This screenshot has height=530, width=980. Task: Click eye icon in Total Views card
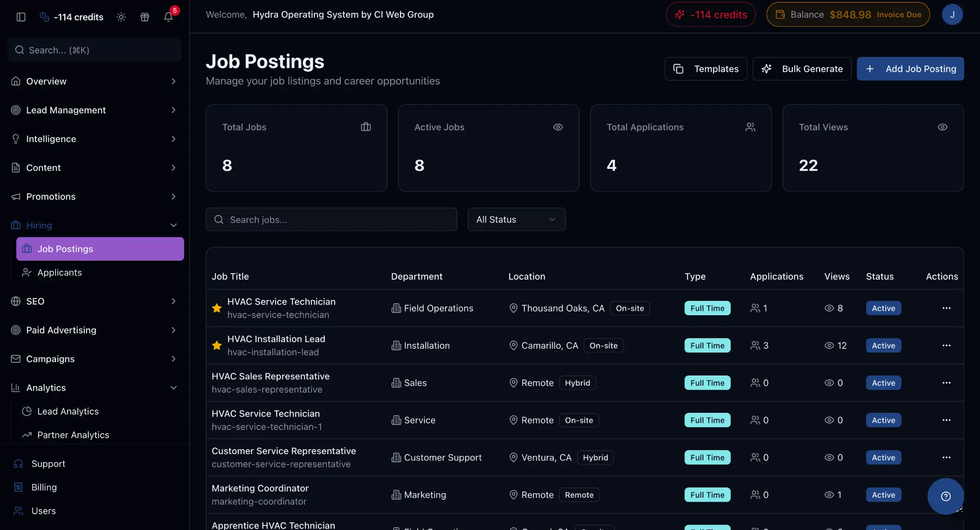click(x=943, y=127)
